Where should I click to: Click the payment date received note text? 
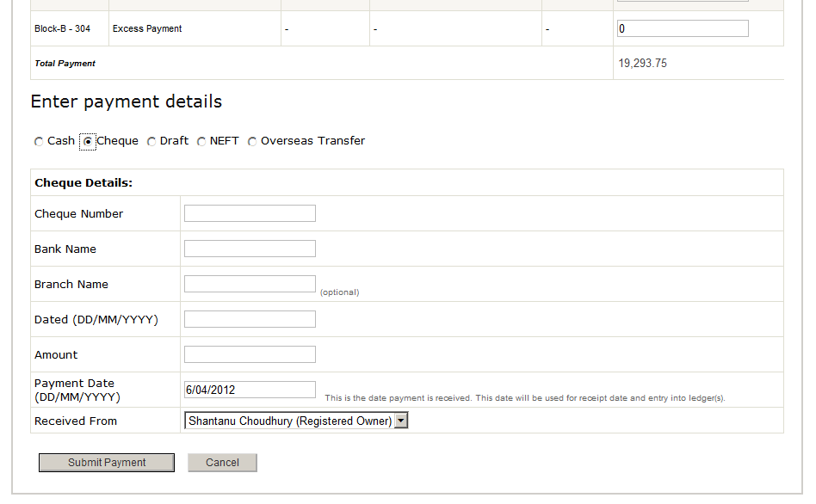click(525, 398)
